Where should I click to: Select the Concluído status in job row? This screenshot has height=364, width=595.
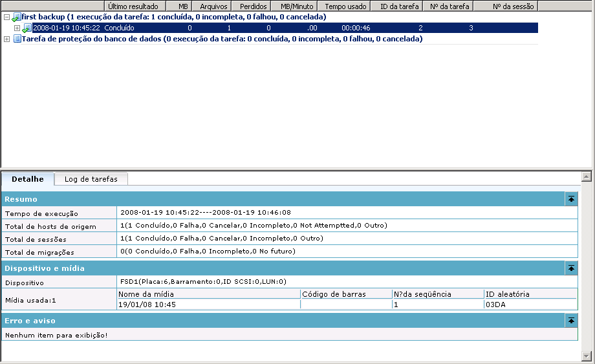click(119, 28)
